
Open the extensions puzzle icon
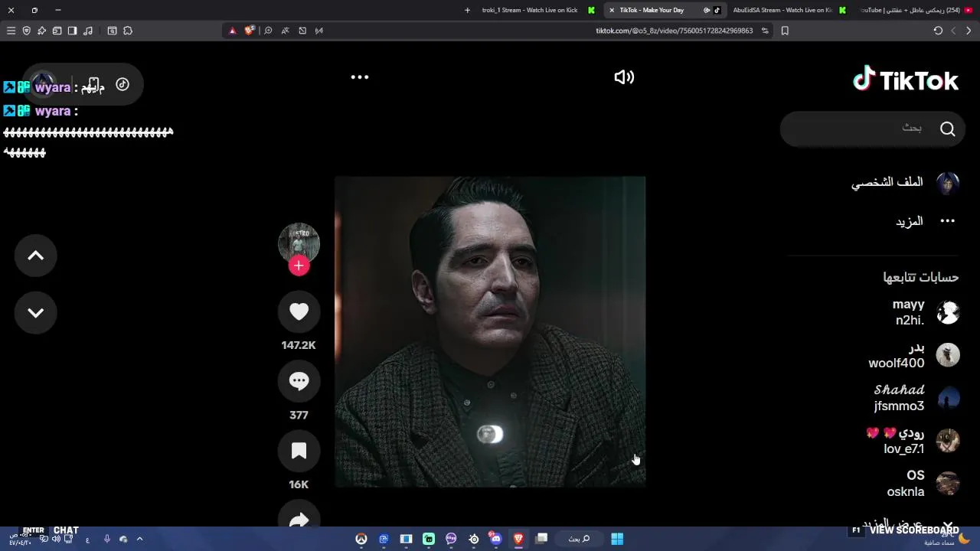(128, 31)
